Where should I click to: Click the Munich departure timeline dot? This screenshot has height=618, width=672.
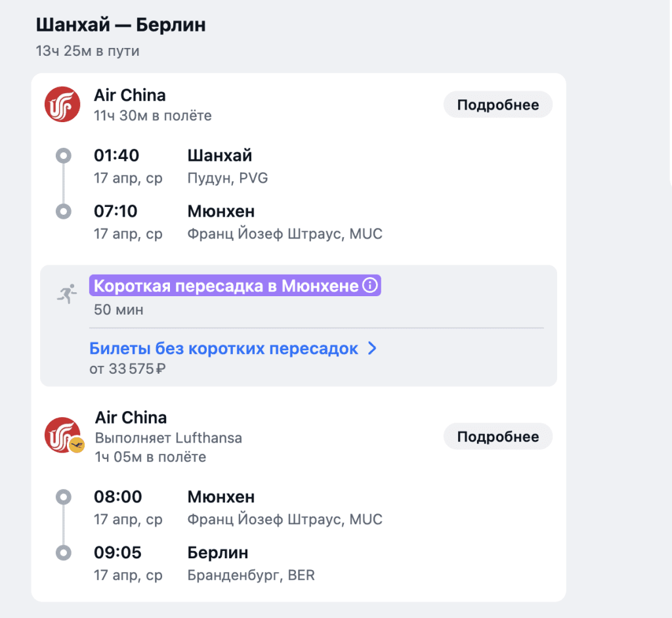pyautogui.click(x=64, y=497)
